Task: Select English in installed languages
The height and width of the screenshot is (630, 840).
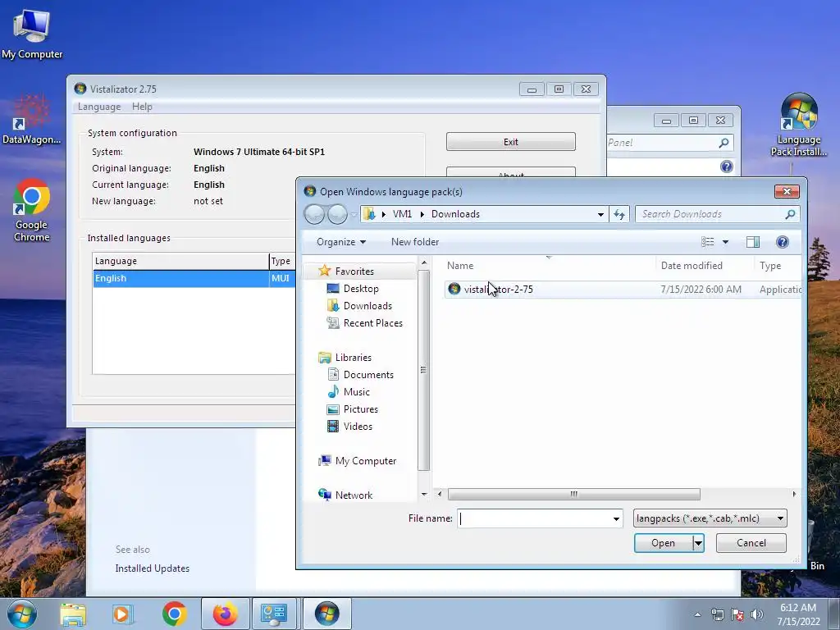Action: (194, 279)
